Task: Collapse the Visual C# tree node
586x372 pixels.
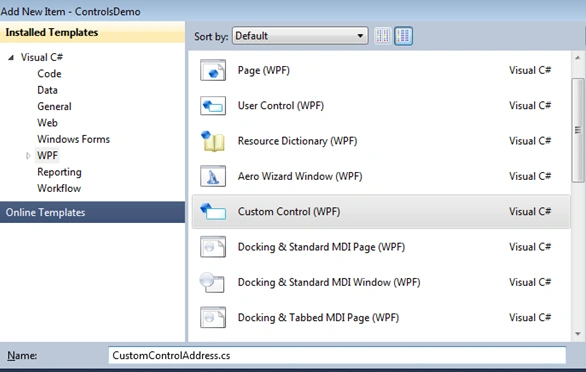Action: pos(11,58)
